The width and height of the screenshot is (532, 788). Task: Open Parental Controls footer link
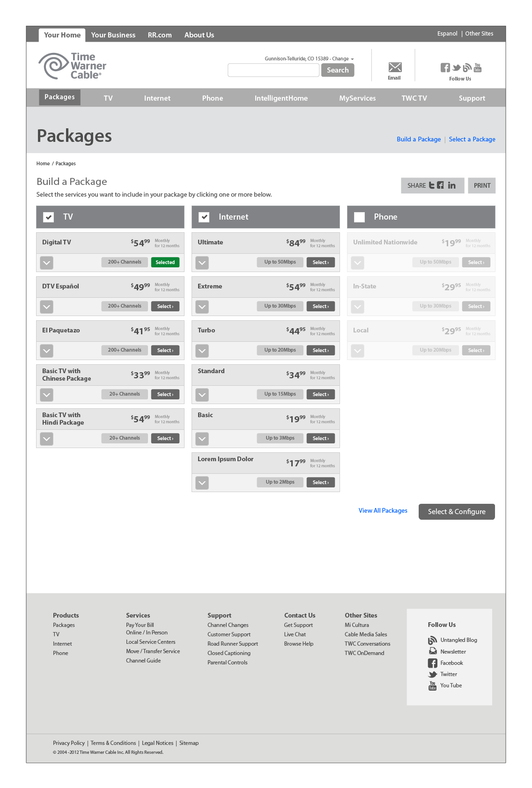[x=228, y=663]
